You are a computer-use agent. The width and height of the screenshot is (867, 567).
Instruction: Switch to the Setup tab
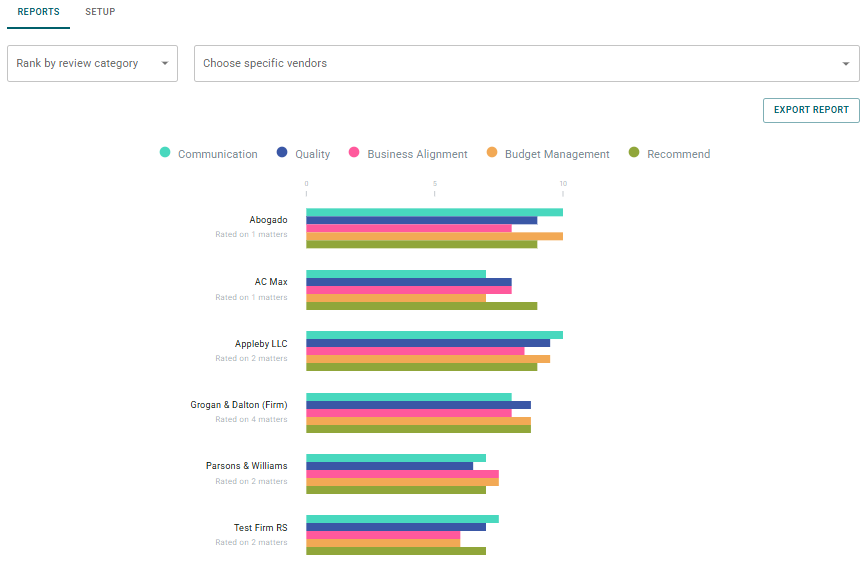(x=100, y=12)
